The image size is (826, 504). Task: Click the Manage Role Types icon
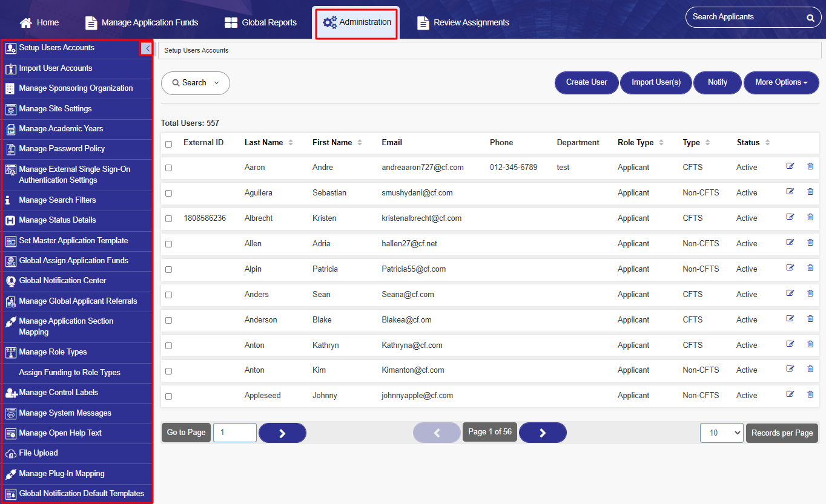[x=10, y=352]
